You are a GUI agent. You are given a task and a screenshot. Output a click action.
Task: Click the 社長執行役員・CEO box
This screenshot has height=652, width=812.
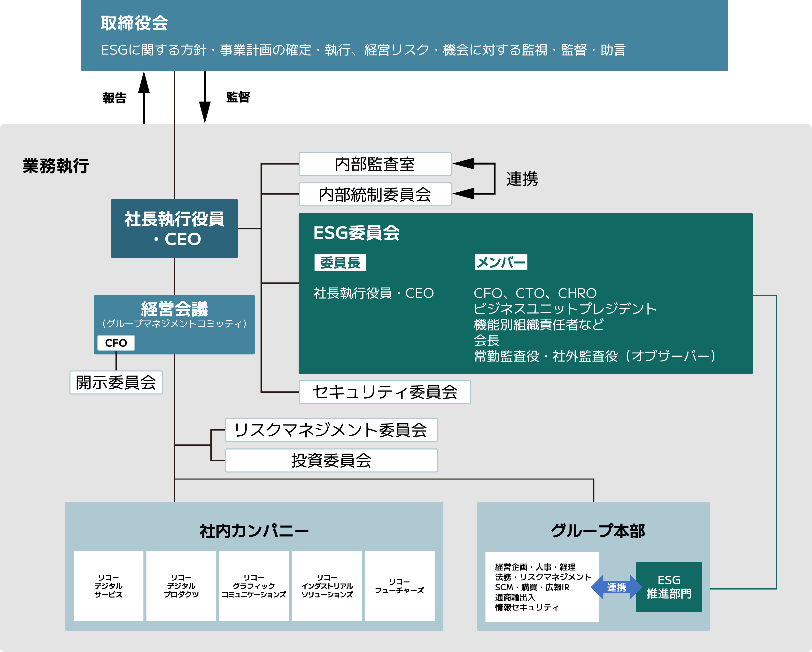[174, 228]
